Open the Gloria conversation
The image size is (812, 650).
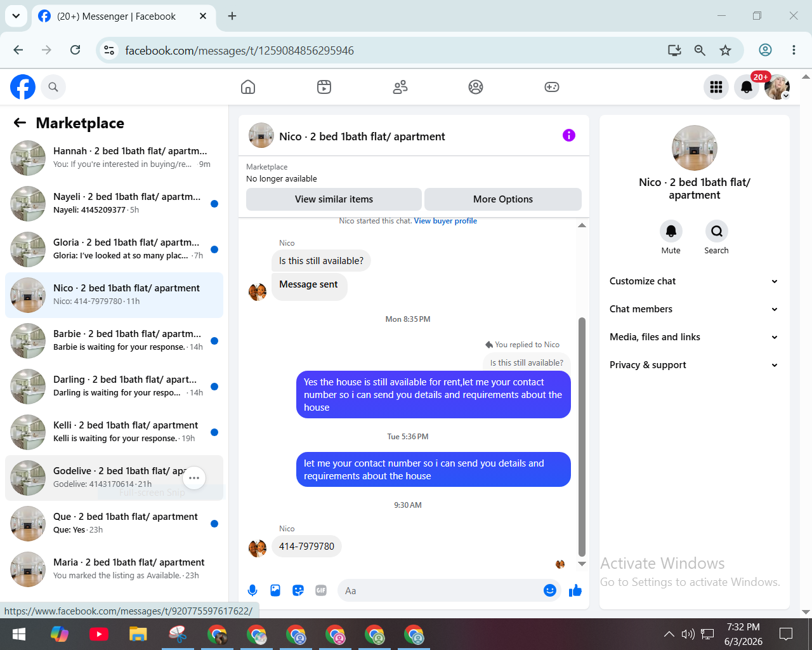tap(114, 249)
